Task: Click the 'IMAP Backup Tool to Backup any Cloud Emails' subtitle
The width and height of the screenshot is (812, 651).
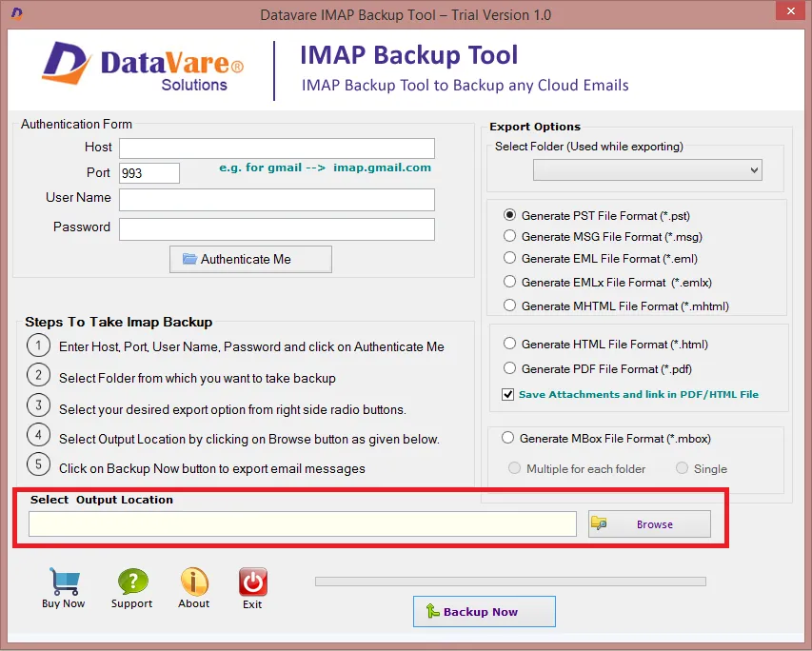Action: click(x=465, y=86)
